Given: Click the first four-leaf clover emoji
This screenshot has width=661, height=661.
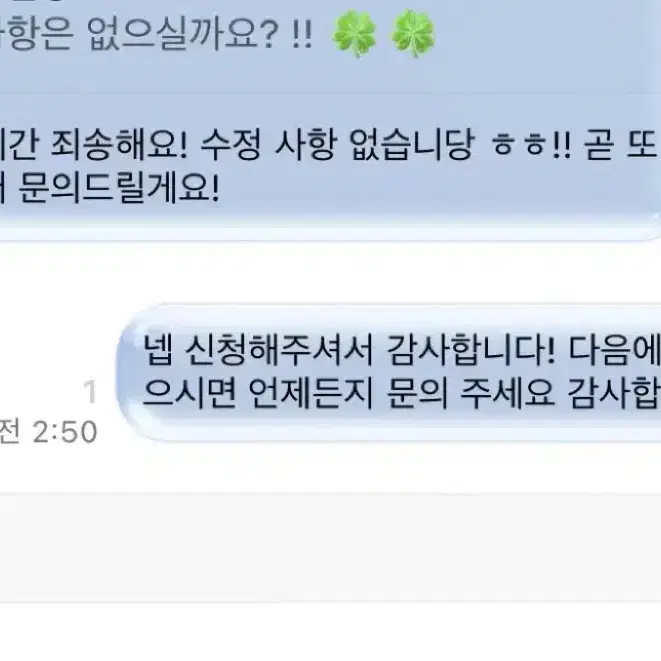Looking at the screenshot, I should (x=354, y=33).
